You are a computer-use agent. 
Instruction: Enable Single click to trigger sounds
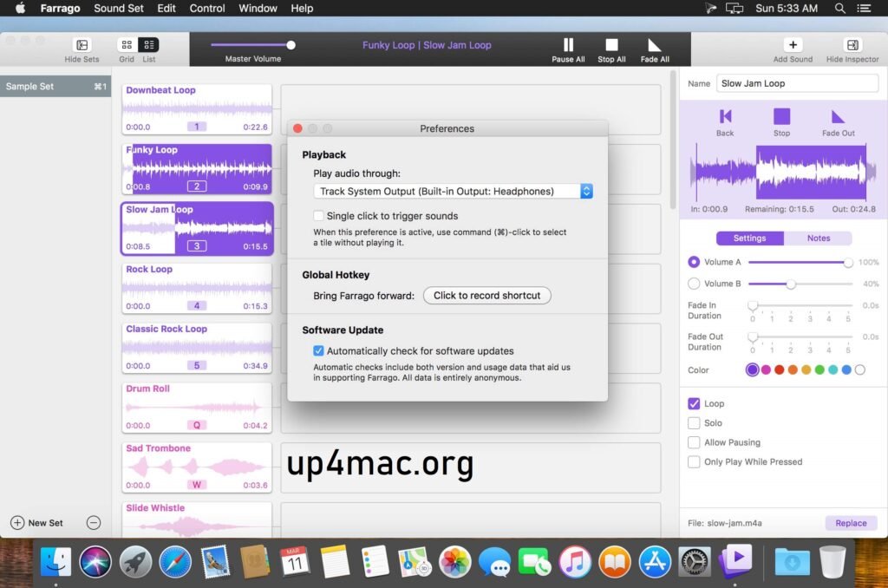pos(318,215)
